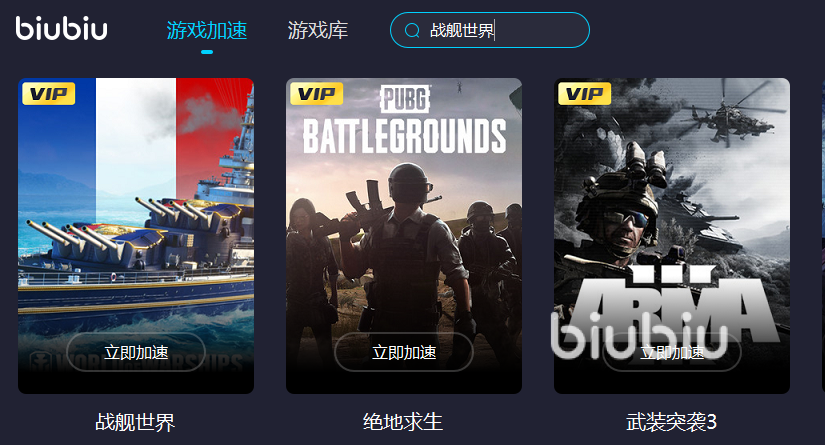This screenshot has height=445, width=825.
Task: Click the 战舰世界 game title label
Action: tap(135, 422)
